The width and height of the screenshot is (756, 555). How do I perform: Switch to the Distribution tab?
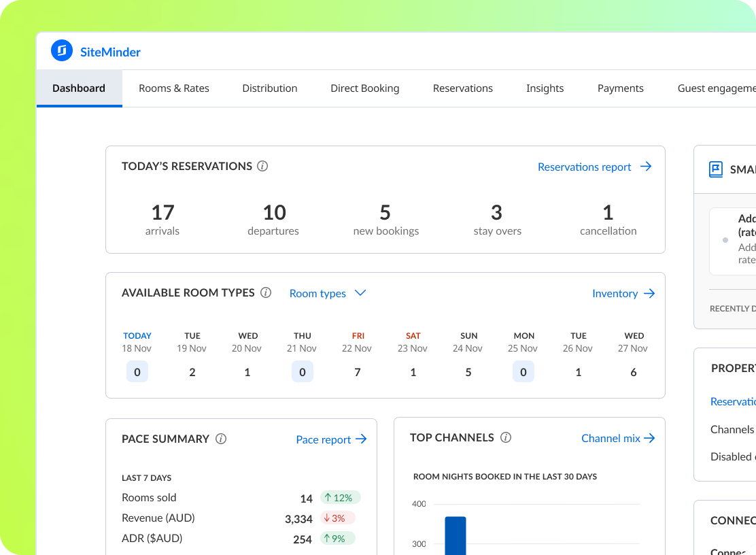(x=270, y=88)
